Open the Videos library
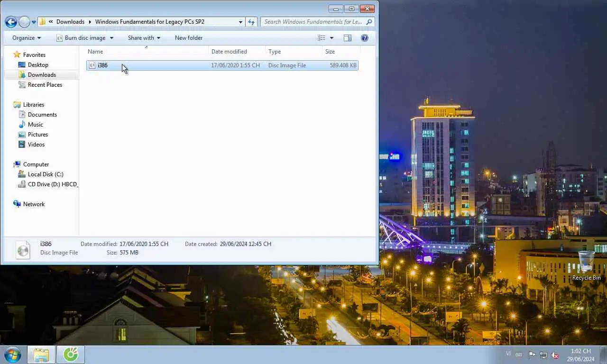This screenshot has height=364, width=607. pos(36,145)
